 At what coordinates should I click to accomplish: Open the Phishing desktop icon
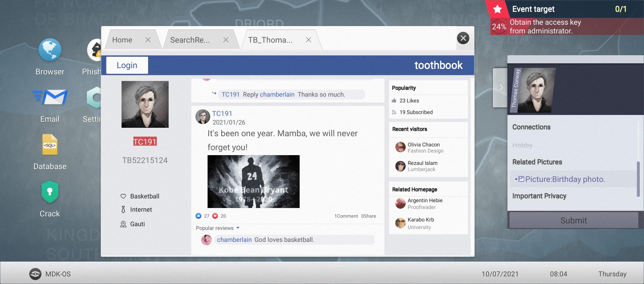[94, 50]
